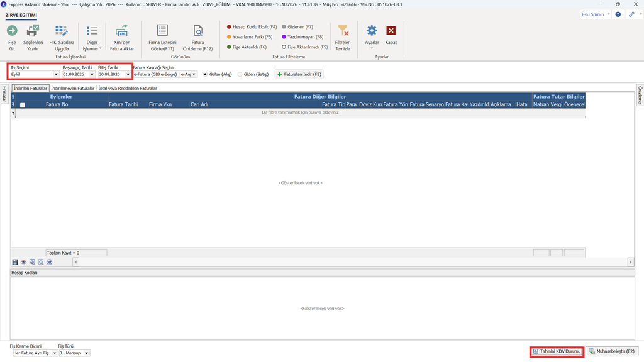Screen dimensions: 644x362
Task: Open the Fiş Türü dropdown
Action: [86, 353]
